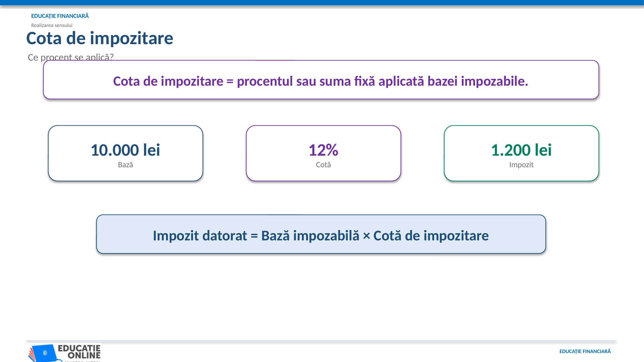Click the EDUCAȚIE FINANCIARĂ footer label
Screen dimensions: 644x362
tap(585, 351)
